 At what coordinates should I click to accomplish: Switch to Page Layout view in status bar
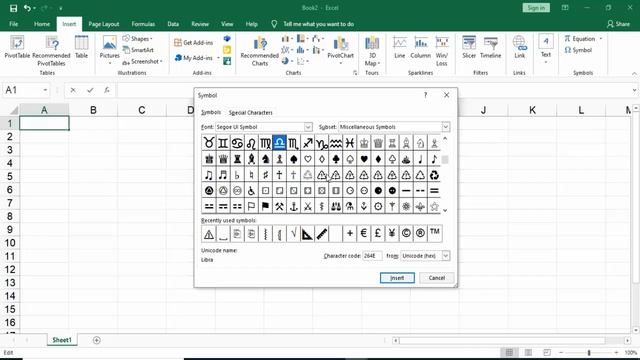click(528, 352)
